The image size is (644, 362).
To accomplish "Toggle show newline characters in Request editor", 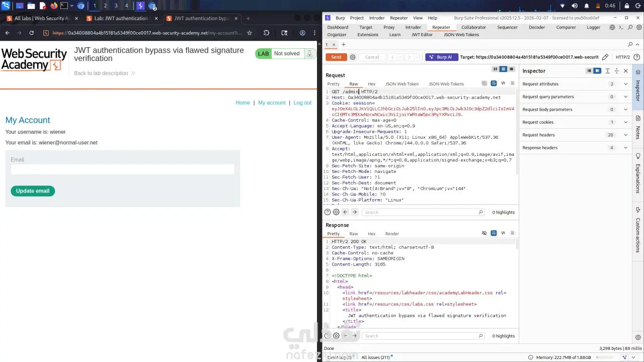I will (503, 83).
